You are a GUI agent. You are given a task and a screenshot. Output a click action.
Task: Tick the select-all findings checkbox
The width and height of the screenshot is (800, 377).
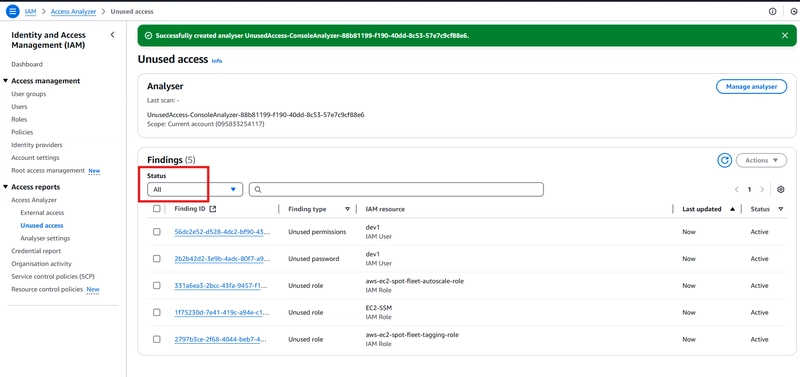coord(157,209)
